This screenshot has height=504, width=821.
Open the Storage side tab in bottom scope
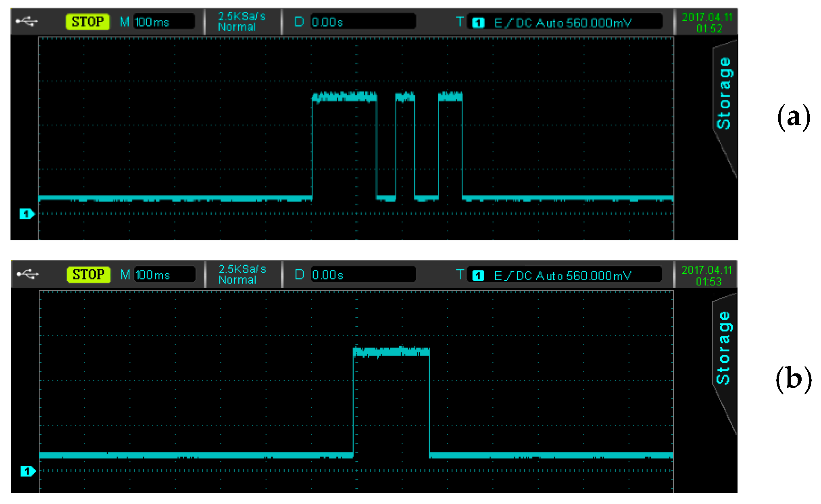coord(724,348)
